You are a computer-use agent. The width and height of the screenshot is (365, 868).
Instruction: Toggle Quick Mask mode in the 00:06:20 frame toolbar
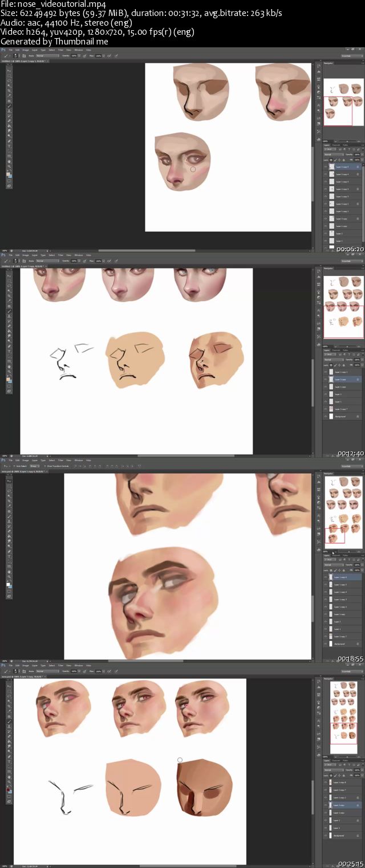[x=9, y=181]
